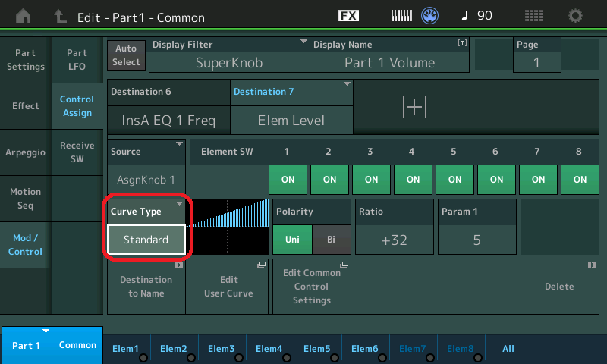607x364 pixels.
Task: Tap the Home icon
Action: pyautogui.click(x=24, y=16)
